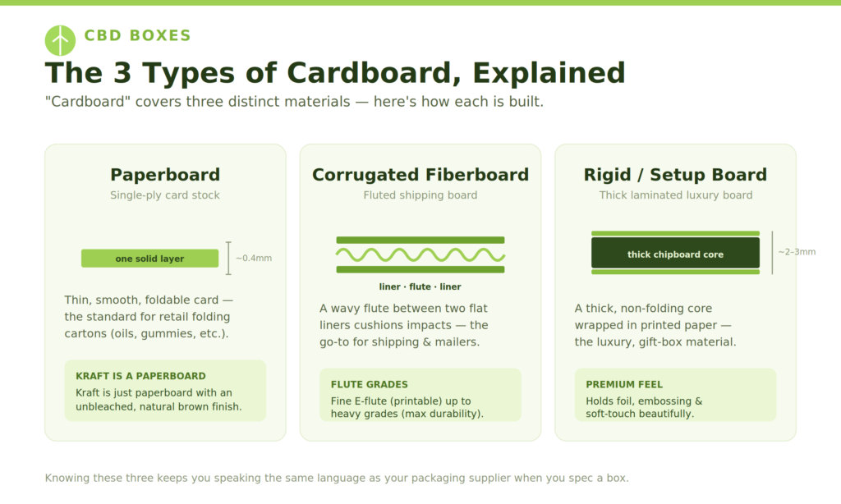Click the 'thick chipboard core' dark block
The width and height of the screenshot is (841, 504).
pyautogui.click(x=675, y=253)
